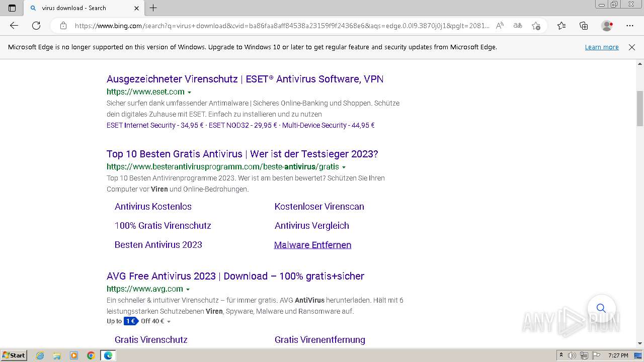Image resolution: width=644 pixels, height=362 pixels.
Task: Add this page to favorites star icon
Action: coord(536,26)
